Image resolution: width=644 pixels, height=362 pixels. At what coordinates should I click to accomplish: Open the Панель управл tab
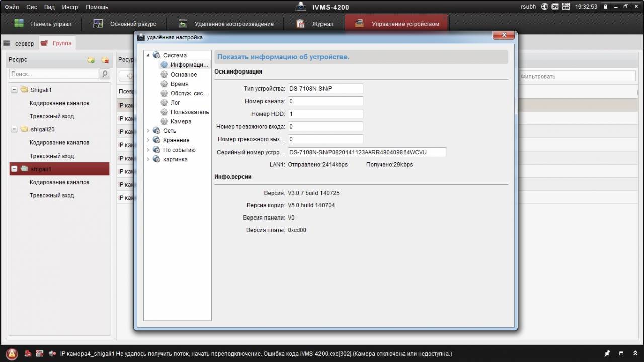[43, 24]
